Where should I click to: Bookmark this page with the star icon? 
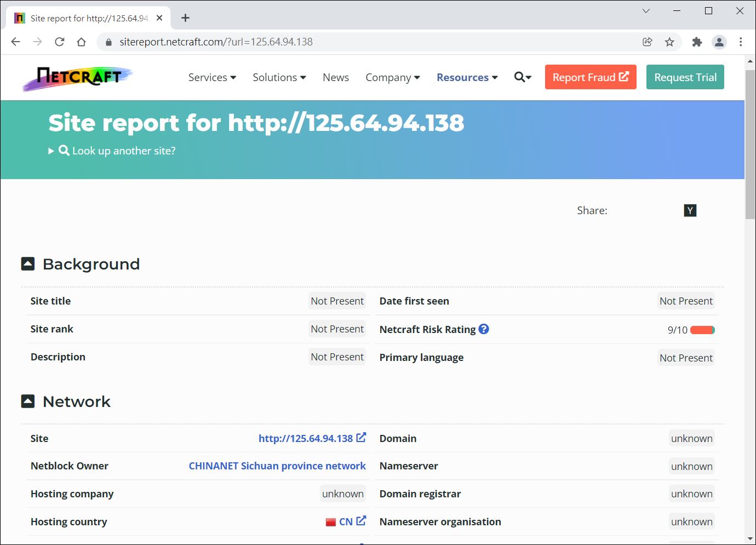[x=669, y=42]
